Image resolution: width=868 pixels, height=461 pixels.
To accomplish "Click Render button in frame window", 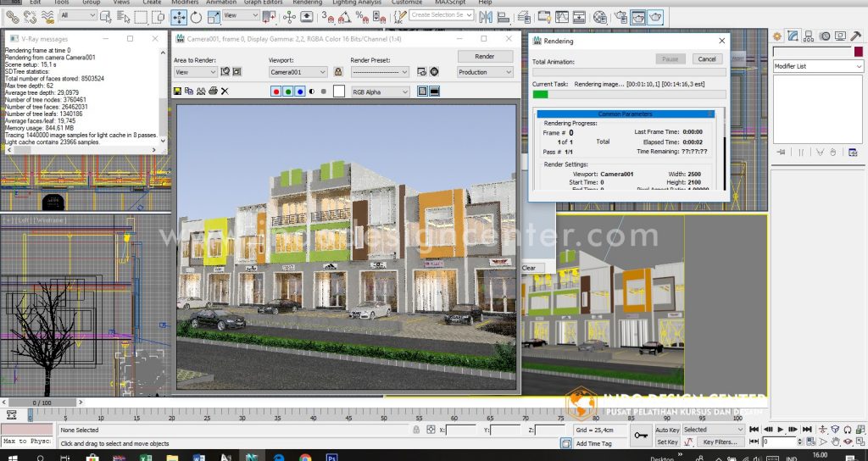I will [485, 57].
